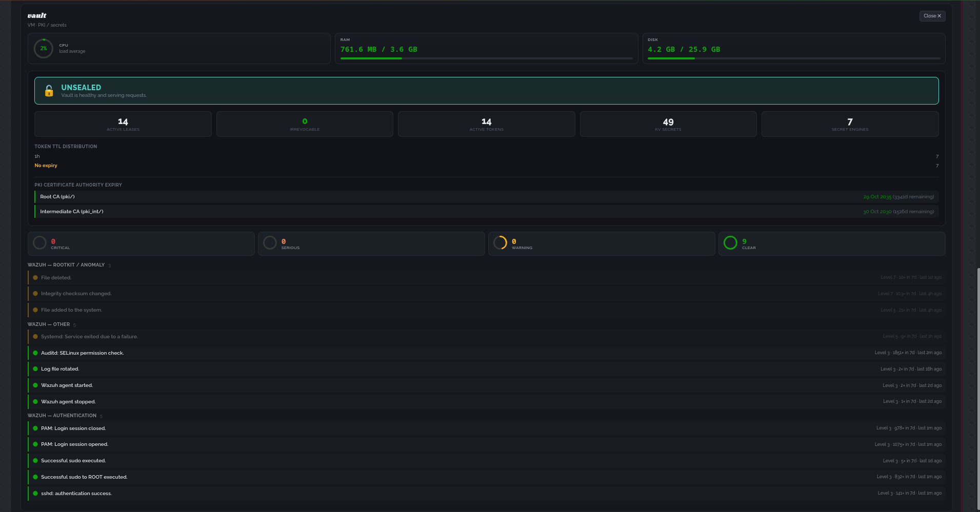The height and width of the screenshot is (512, 980).
Task: Click the VM · PKI / secrets subtitle
Action: click(47, 25)
